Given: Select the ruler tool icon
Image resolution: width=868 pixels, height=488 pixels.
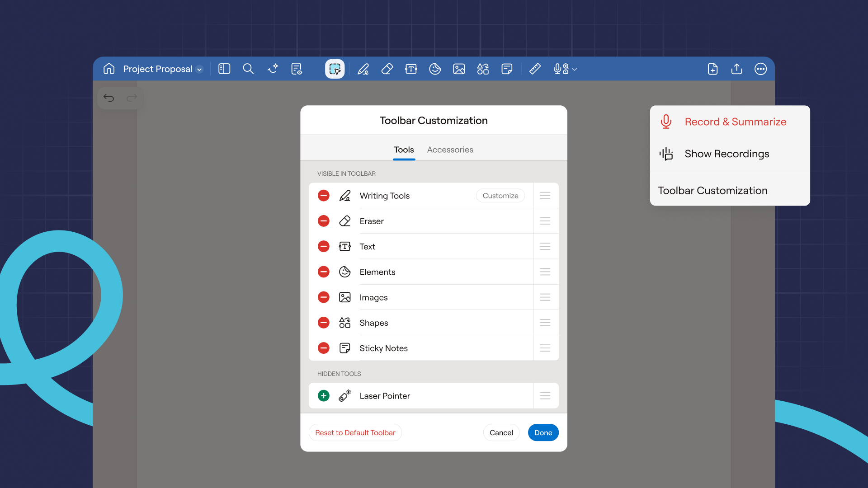Looking at the screenshot, I should pos(535,69).
